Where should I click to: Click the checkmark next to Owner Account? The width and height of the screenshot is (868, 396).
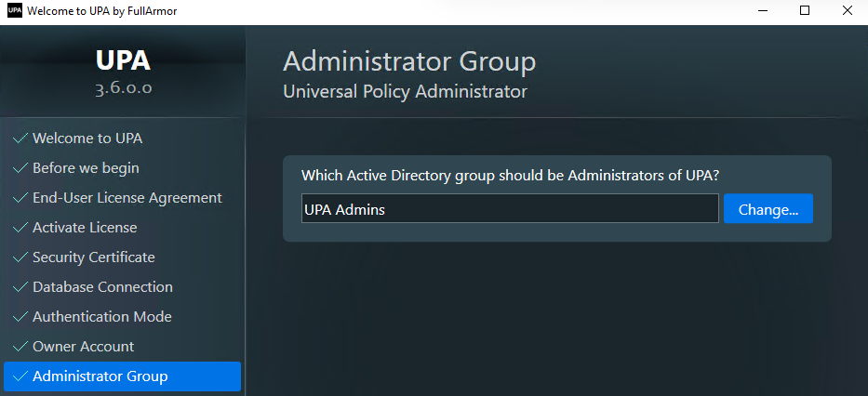pos(19,347)
